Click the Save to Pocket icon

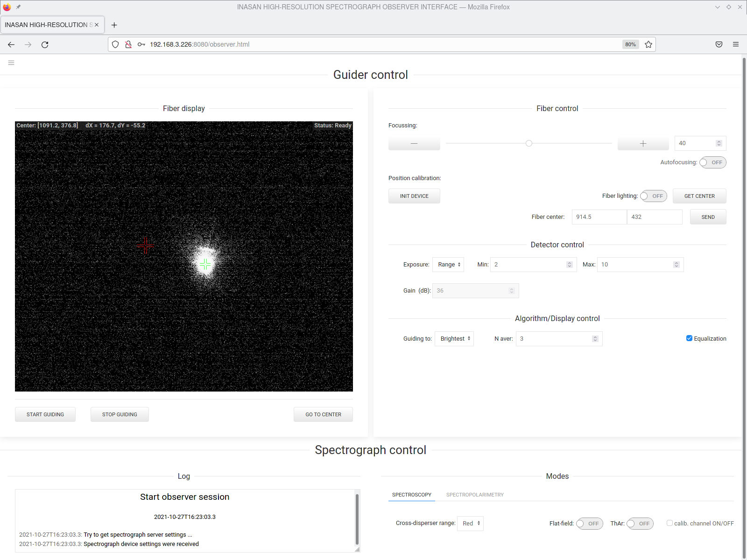(x=719, y=44)
